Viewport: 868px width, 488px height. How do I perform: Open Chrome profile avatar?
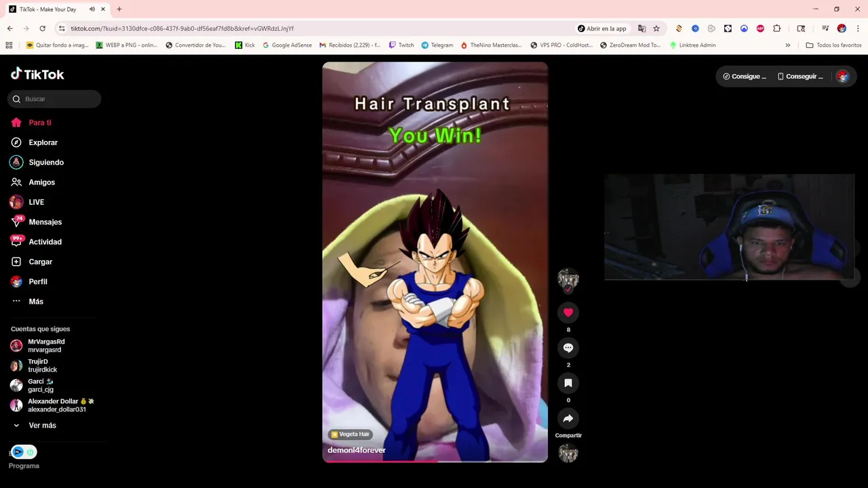tap(842, 28)
